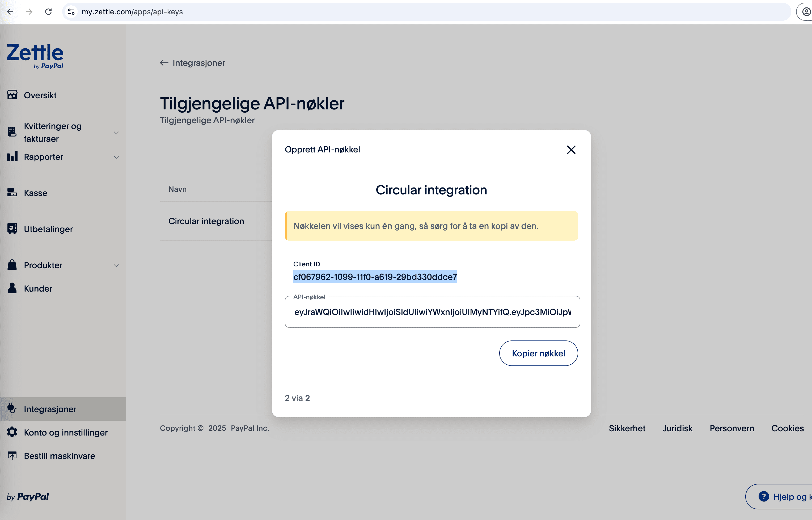812x520 pixels.
Task: Click inside the API-nøkkel text field
Action: 432,312
